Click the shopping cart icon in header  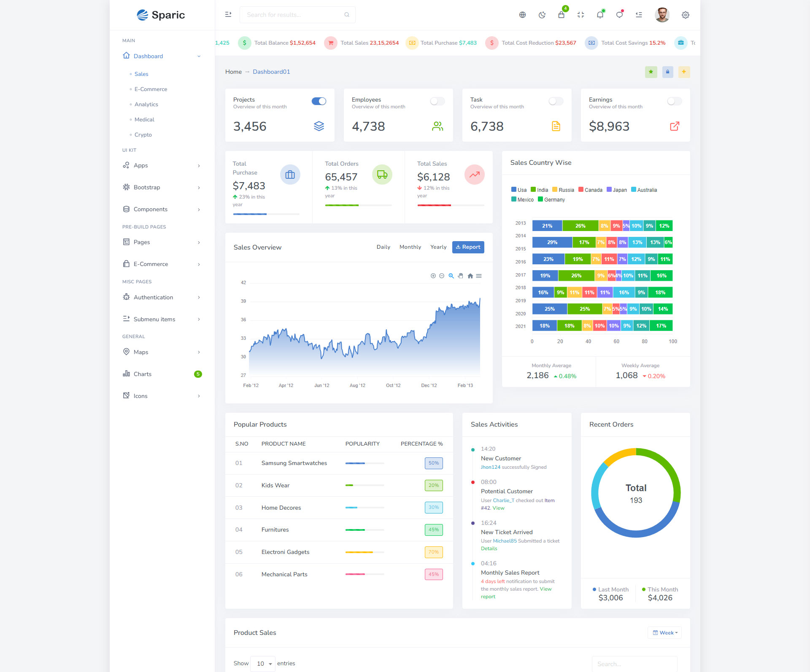point(561,15)
